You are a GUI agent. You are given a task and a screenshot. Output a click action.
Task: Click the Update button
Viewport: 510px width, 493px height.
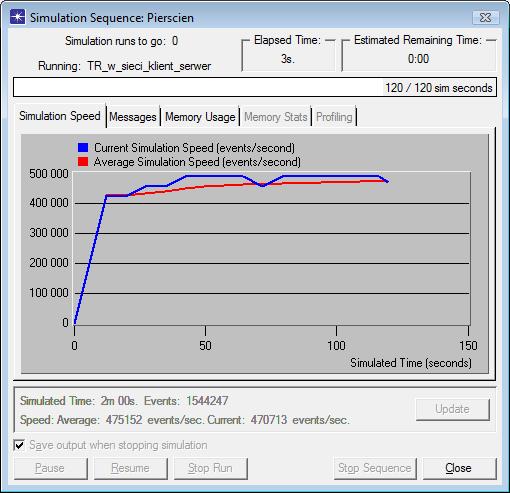pyautogui.click(x=452, y=409)
